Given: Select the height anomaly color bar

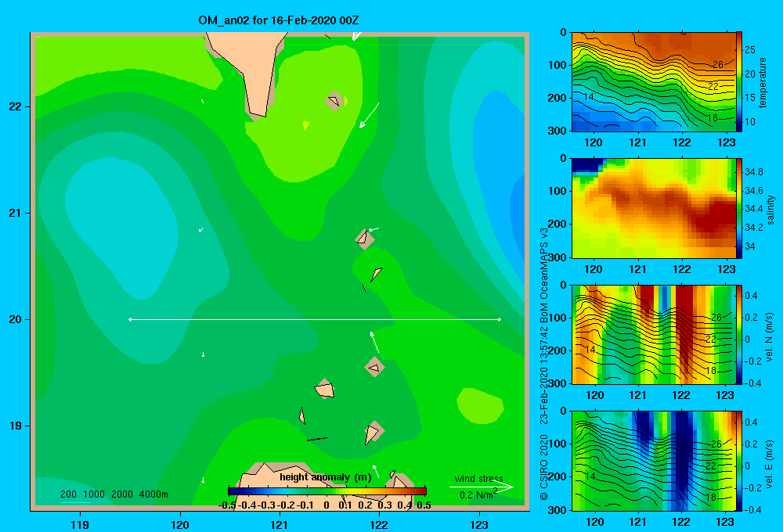Looking at the screenshot, I should pyautogui.click(x=327, y=491).
